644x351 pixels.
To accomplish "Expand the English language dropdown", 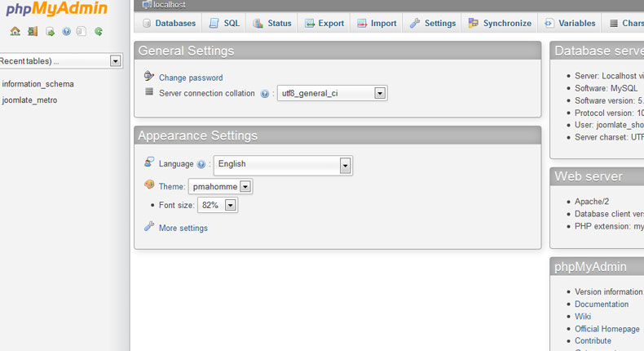I will click(345, 166).
